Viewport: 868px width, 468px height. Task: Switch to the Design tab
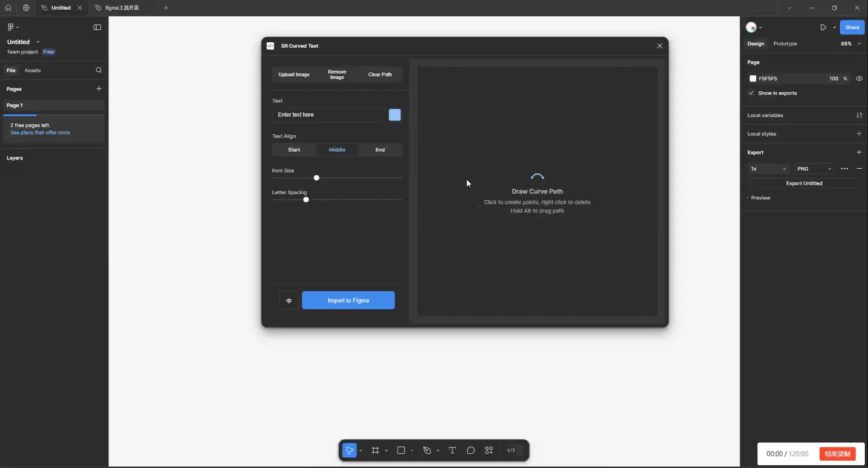click(756, 43)
